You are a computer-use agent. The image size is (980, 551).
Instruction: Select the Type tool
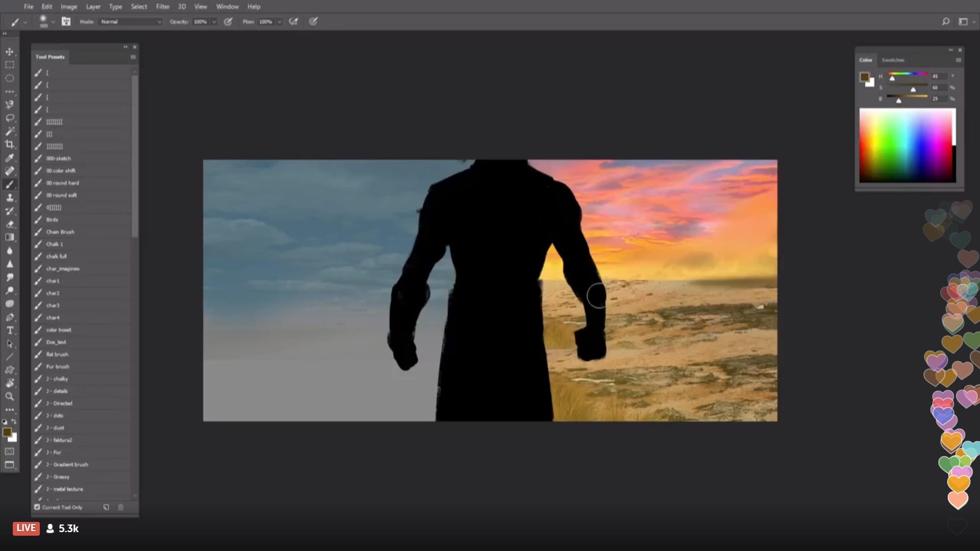pyautogui.click(x=10, y=330)
